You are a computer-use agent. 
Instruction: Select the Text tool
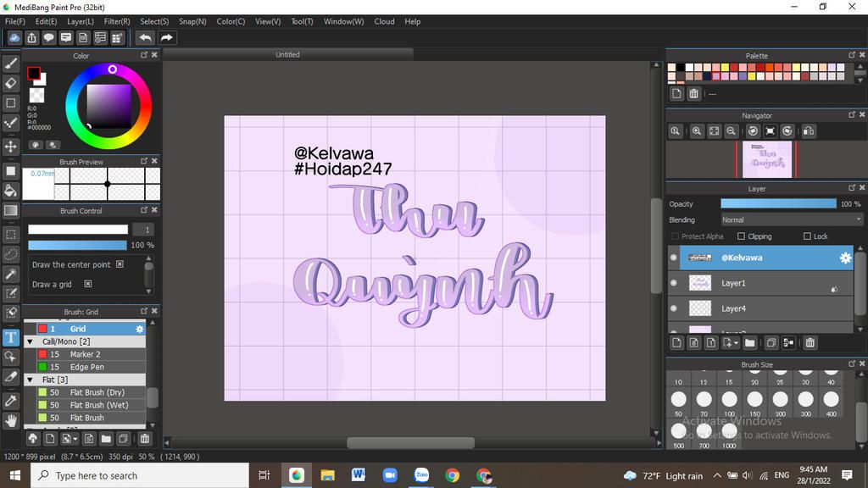[x=10, y=337]
